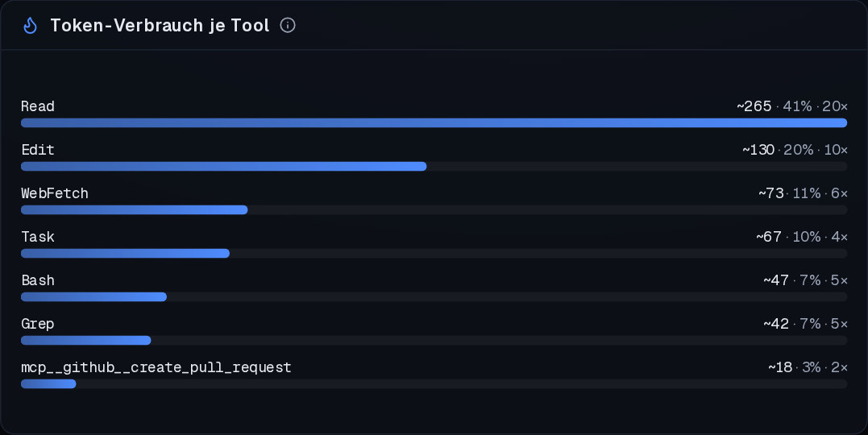Click the Bash usage bar
The image size is (868, 435).
pyautogui.click(x=434, y=297)
